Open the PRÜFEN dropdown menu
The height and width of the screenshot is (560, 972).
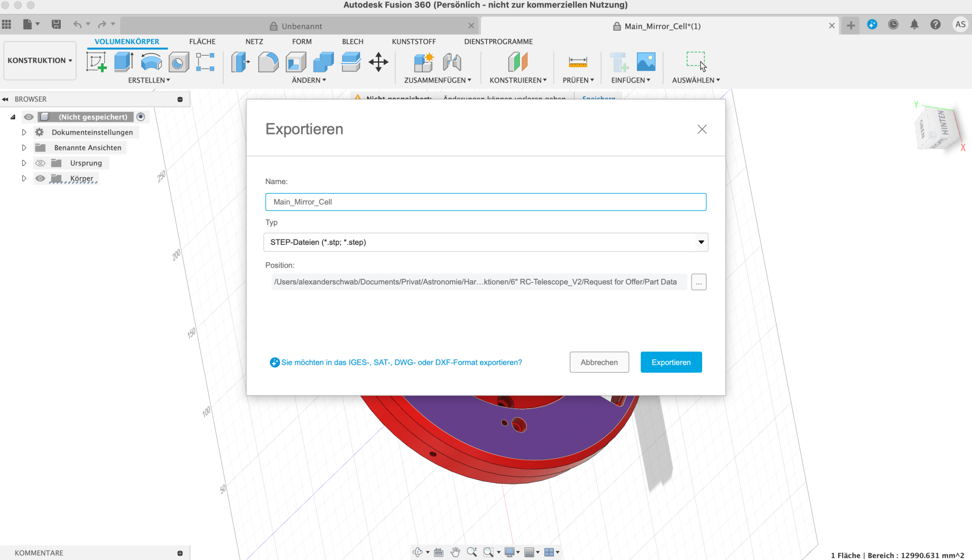pyautogui.click(x=578, y=80)
